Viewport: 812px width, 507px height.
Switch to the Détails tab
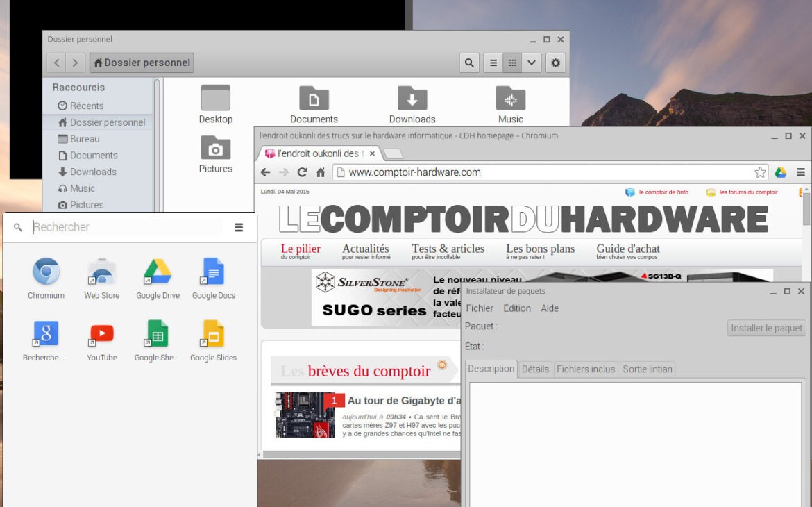(535, 369)
